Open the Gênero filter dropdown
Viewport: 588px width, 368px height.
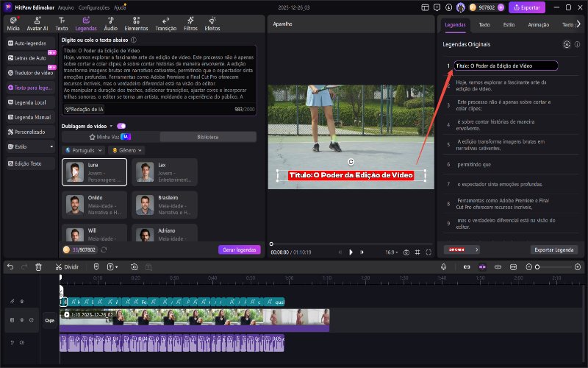tap(126, 150)
